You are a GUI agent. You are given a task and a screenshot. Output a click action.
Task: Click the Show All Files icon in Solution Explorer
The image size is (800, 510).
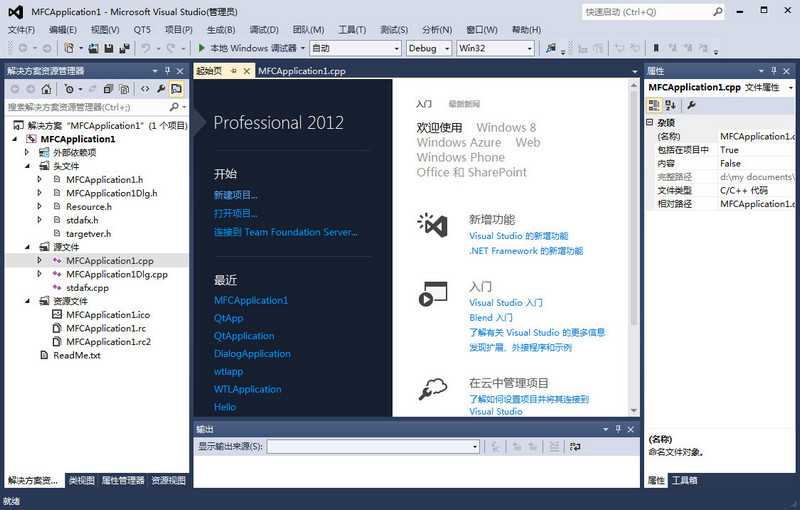(124, 89)
